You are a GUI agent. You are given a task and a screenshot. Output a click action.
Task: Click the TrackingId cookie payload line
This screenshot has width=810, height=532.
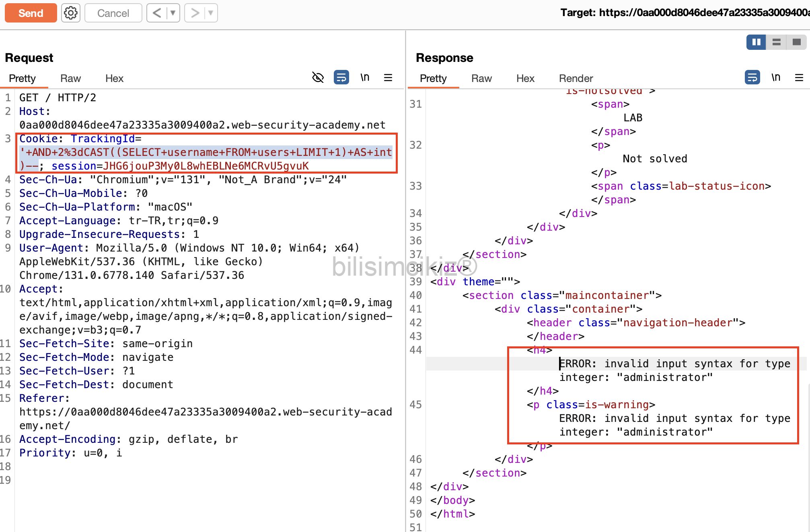pos(206,152)
